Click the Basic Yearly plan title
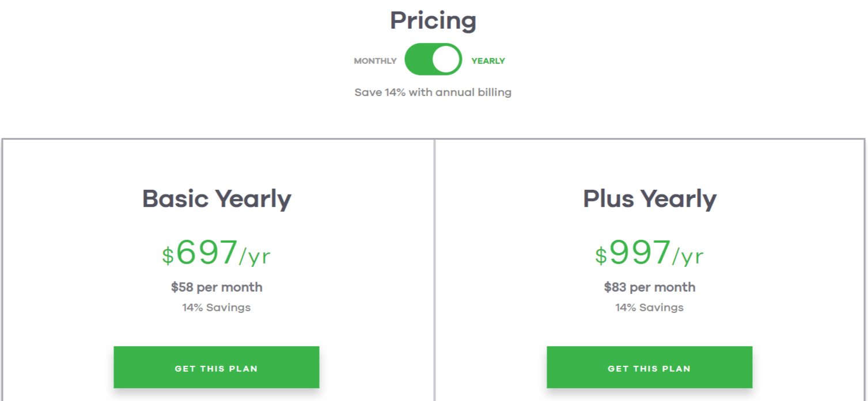 click(x=217, y=199)
